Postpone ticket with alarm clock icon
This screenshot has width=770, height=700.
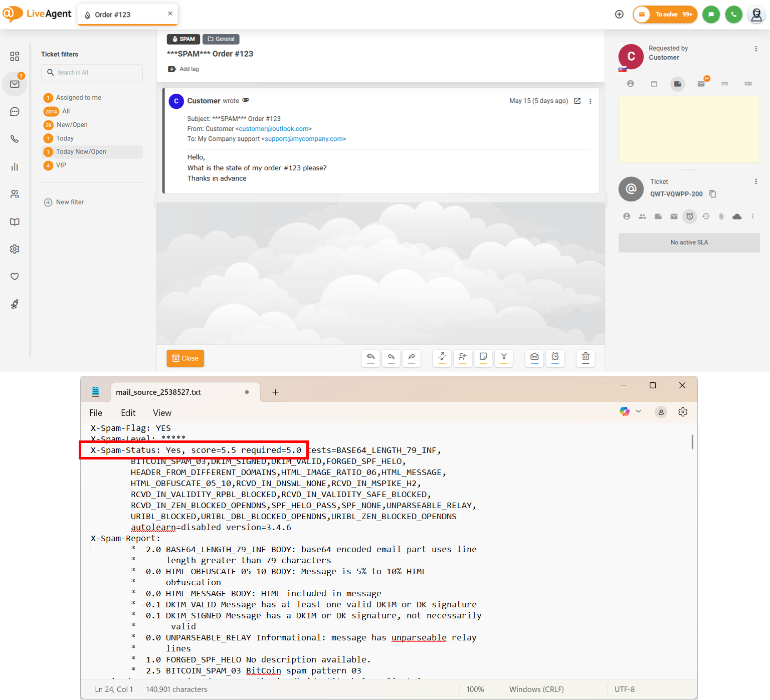[555, 358]
